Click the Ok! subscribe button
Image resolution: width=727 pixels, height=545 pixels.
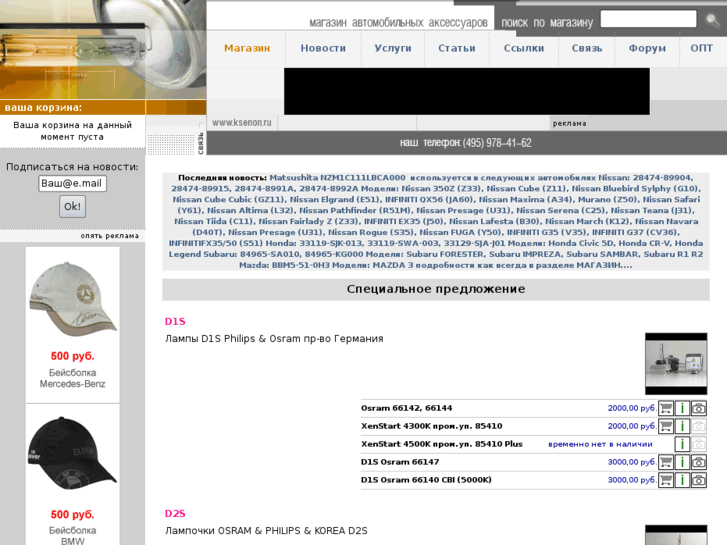tap(72, 206)
